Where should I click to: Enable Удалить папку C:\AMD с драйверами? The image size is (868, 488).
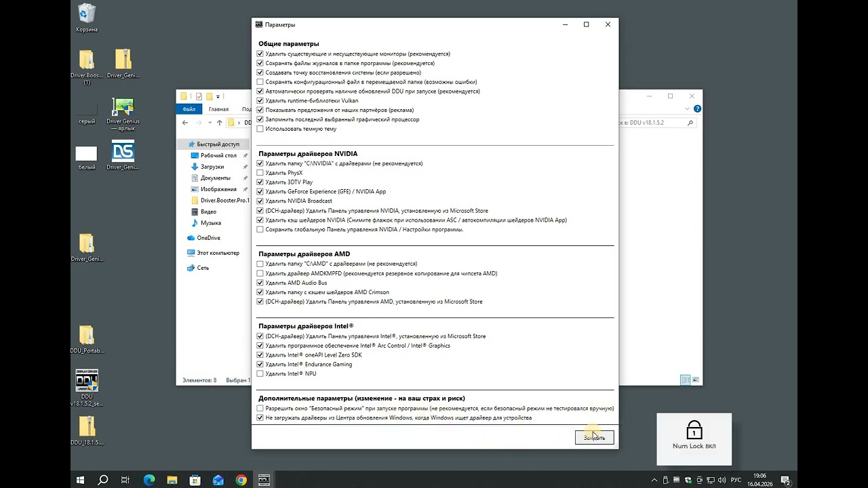260,264
